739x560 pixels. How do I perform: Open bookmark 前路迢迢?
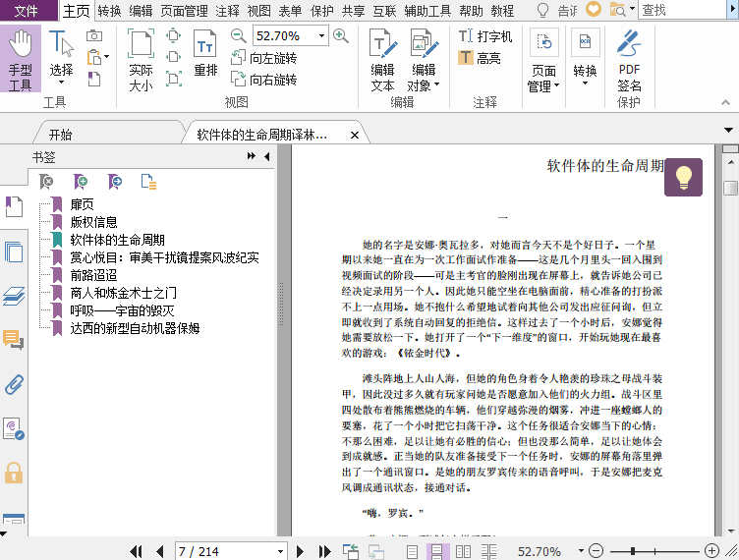pos(93,275)
